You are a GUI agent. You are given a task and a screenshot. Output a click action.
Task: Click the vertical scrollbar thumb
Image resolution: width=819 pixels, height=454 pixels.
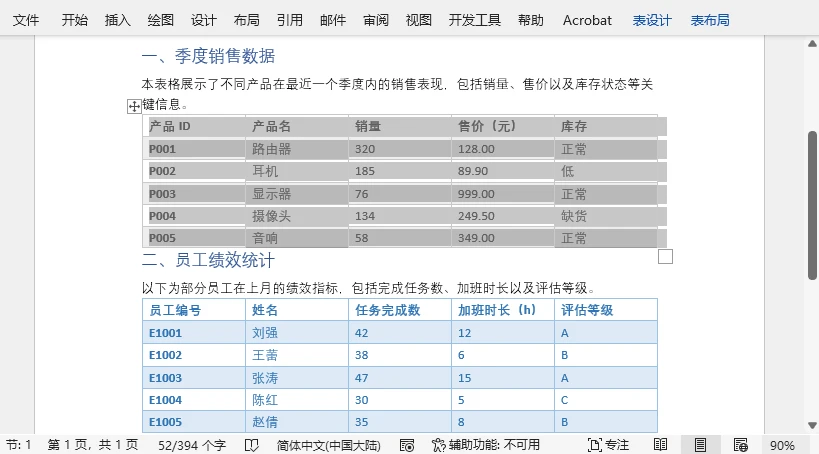coord(812,205)
